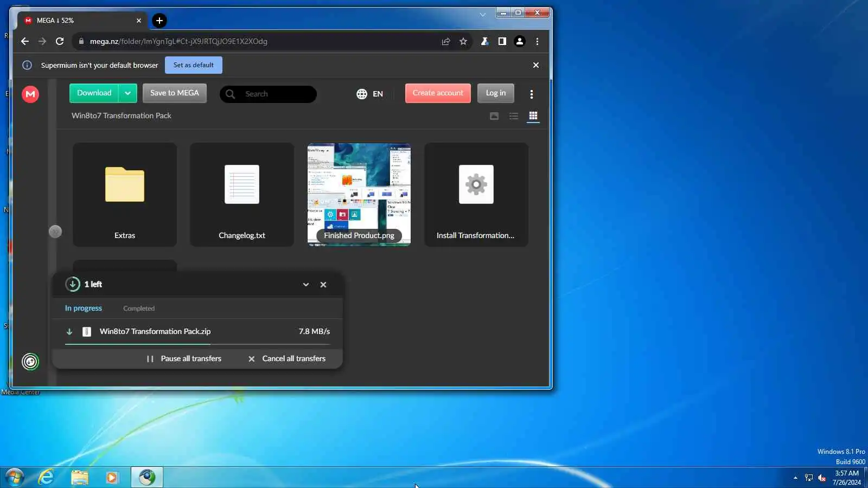Set Supermium as default browser
This screenshot has height=488, width=868.
(194, 65)
